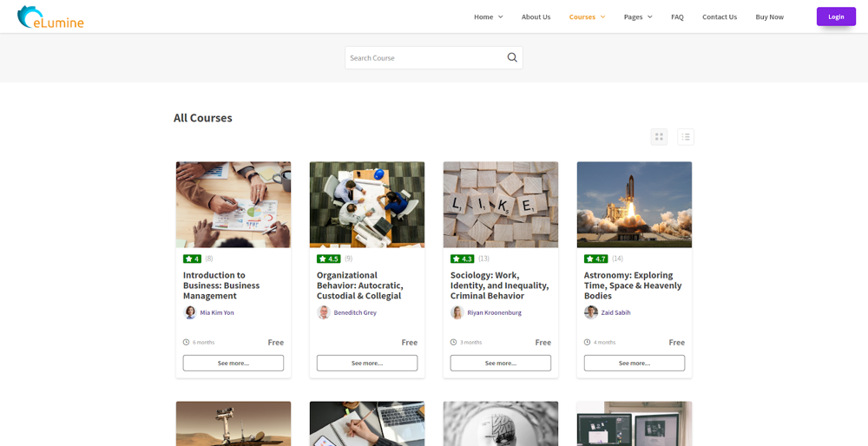Click clock icon beside 4 months

point(587,343)
